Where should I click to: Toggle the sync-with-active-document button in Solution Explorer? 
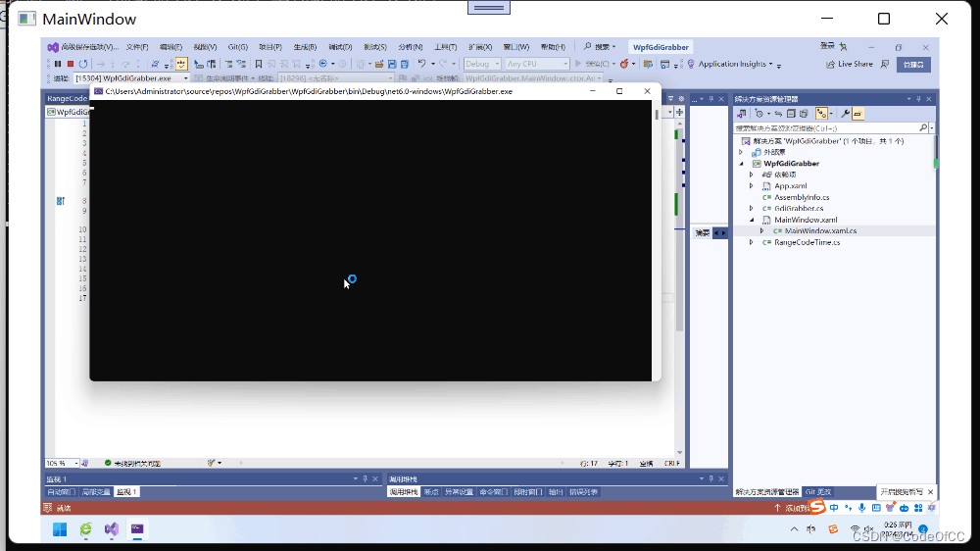(x=778, y=114)
